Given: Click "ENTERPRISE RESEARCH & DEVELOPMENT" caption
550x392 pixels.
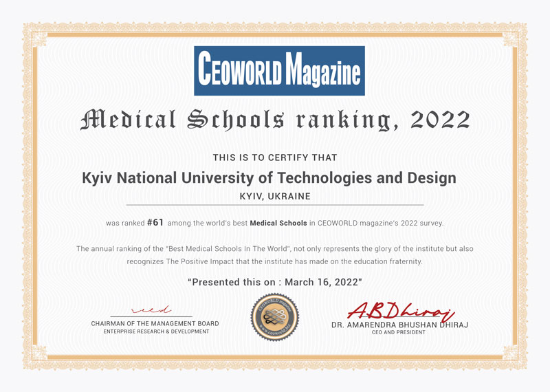Looking at the screenshot, I should click(157, 331).
